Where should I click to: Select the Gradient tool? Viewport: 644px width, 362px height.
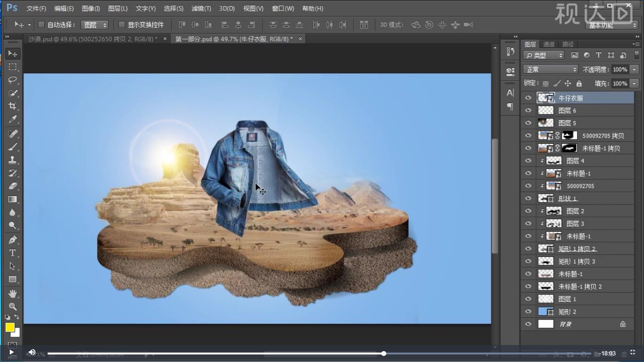tap(13, 199)
